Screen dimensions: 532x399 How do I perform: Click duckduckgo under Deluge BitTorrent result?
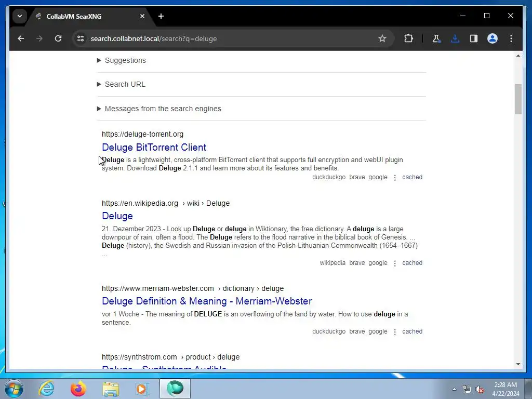pyautogui.click(x=329, y=177)
